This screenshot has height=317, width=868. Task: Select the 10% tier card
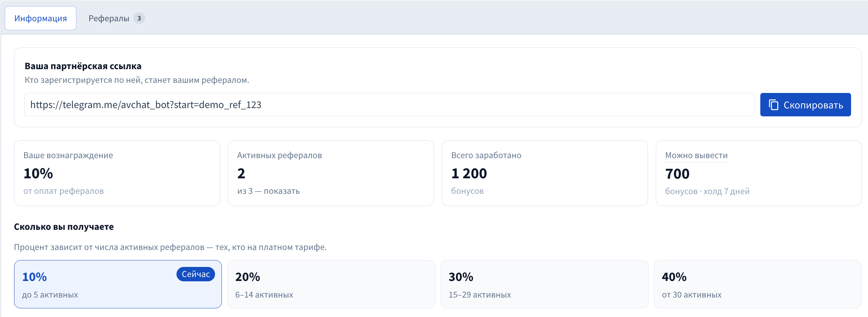118,284
